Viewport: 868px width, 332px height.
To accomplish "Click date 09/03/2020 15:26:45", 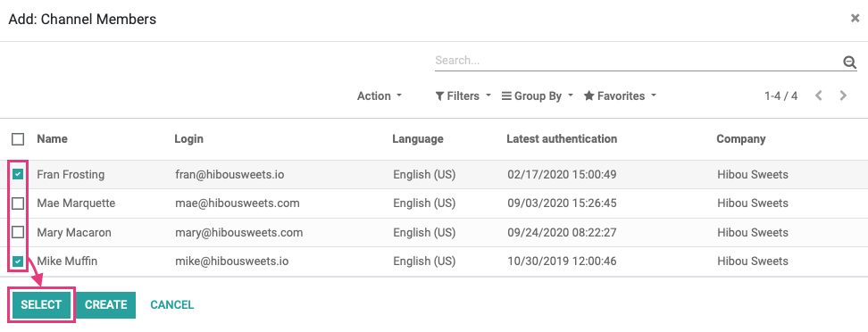I will click(562, 203).
